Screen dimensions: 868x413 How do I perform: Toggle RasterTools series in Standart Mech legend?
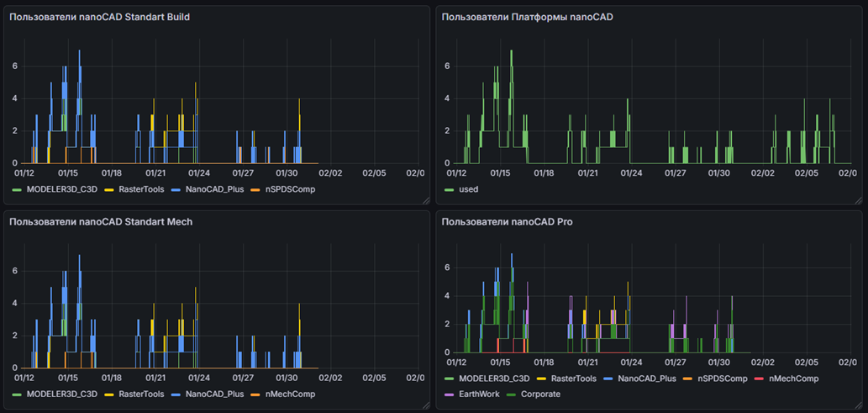coord(141,394)
